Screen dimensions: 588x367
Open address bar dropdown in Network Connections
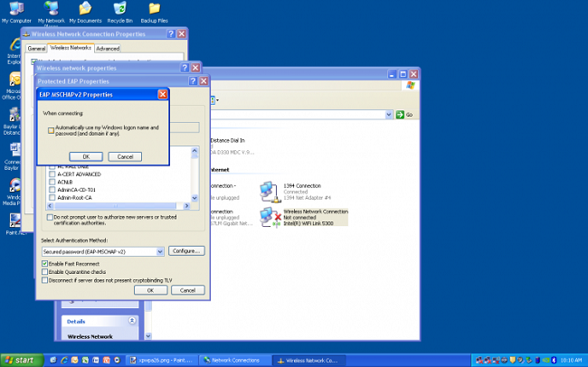[388, 115]
